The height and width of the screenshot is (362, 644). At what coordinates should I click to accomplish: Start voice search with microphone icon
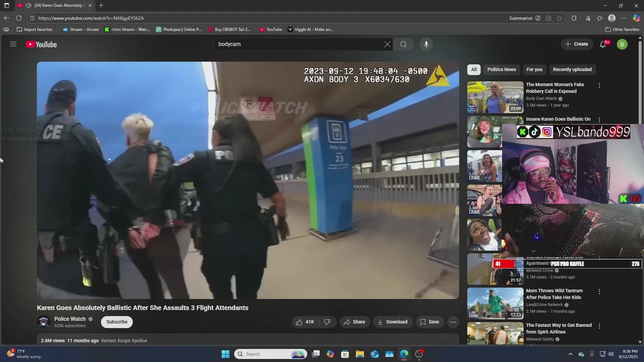coord(426,44)
